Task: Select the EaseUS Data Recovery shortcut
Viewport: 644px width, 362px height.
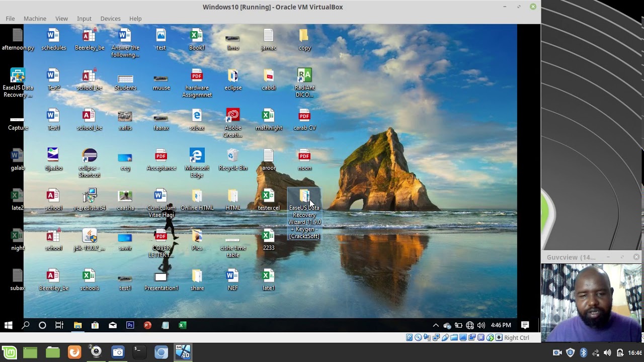Action: click(x=18, y=83)
